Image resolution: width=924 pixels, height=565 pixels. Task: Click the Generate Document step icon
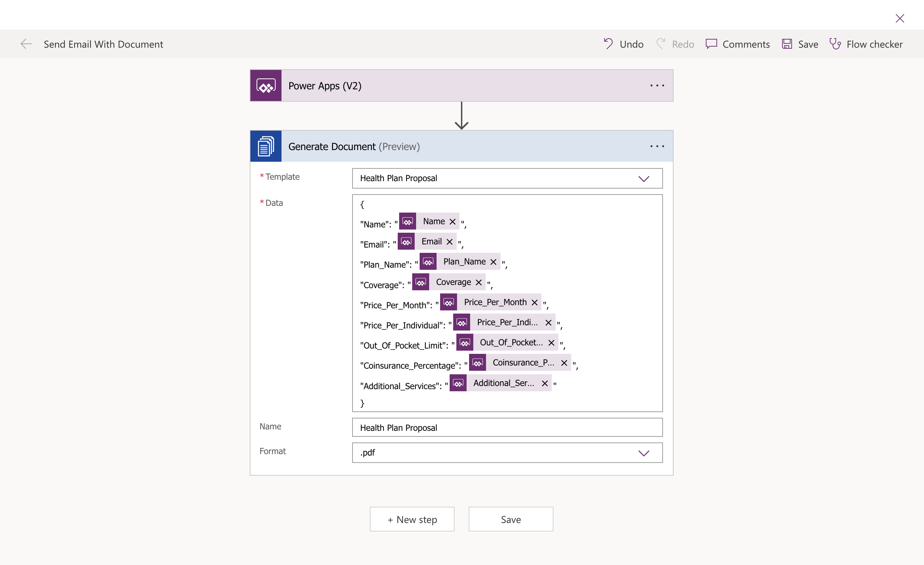[266, 146]
